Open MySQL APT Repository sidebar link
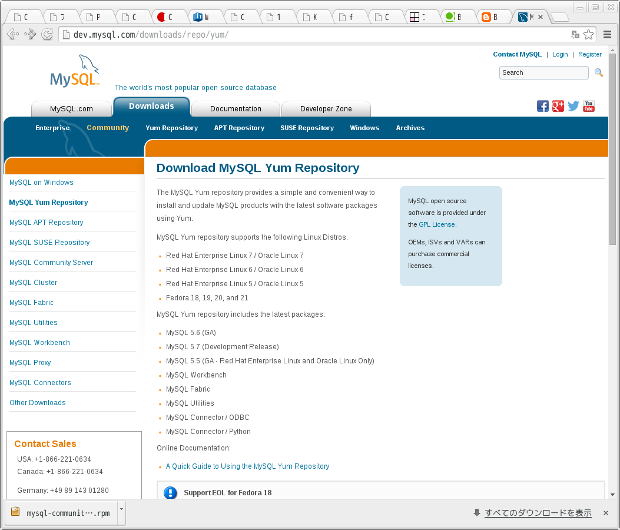Image resolution: width=620 pixels, height=530 pixels. pyautogui.click(x=46, y=222)
